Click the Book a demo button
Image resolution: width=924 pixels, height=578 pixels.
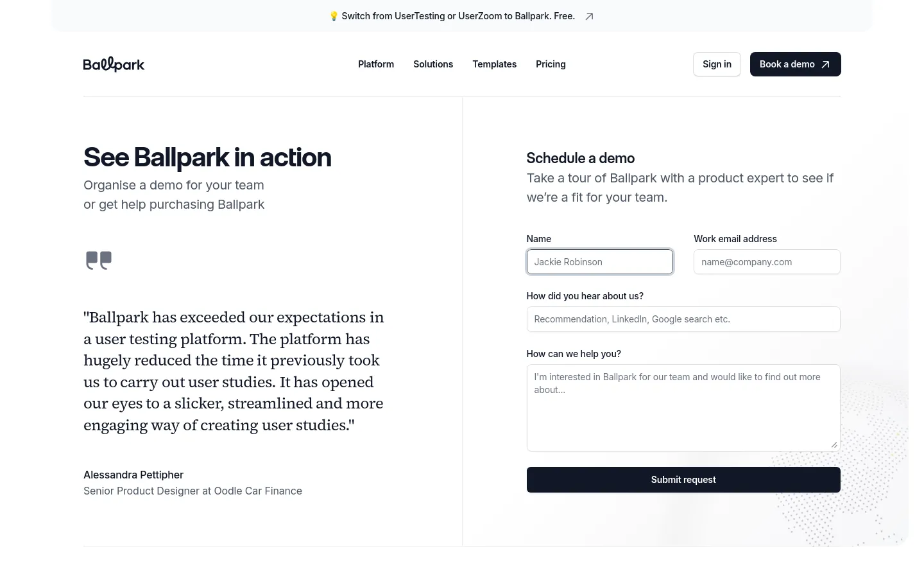795,64
